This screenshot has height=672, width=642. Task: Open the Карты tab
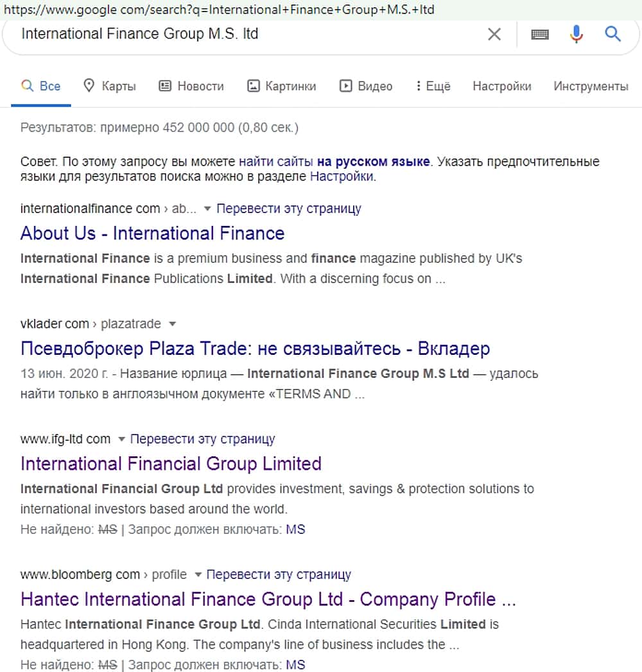point(110,86)
